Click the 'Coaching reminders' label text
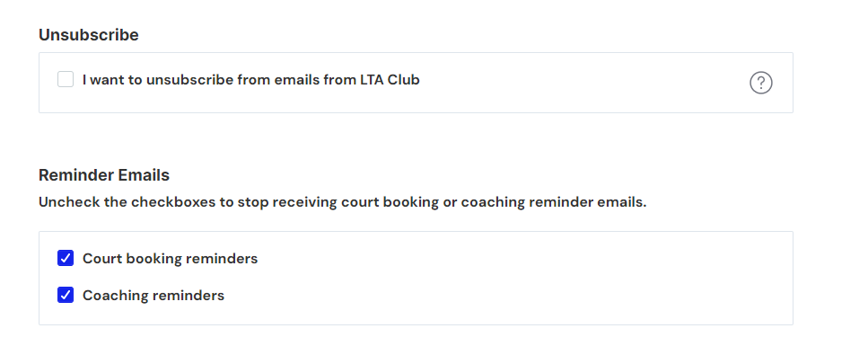868x346 pixels. (x=153, y=295)
